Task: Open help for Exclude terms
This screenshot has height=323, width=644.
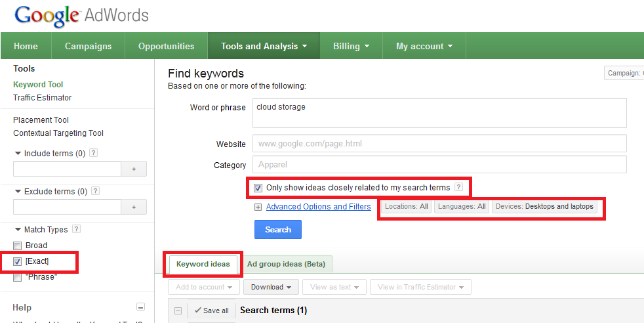Action: point(95,191)
